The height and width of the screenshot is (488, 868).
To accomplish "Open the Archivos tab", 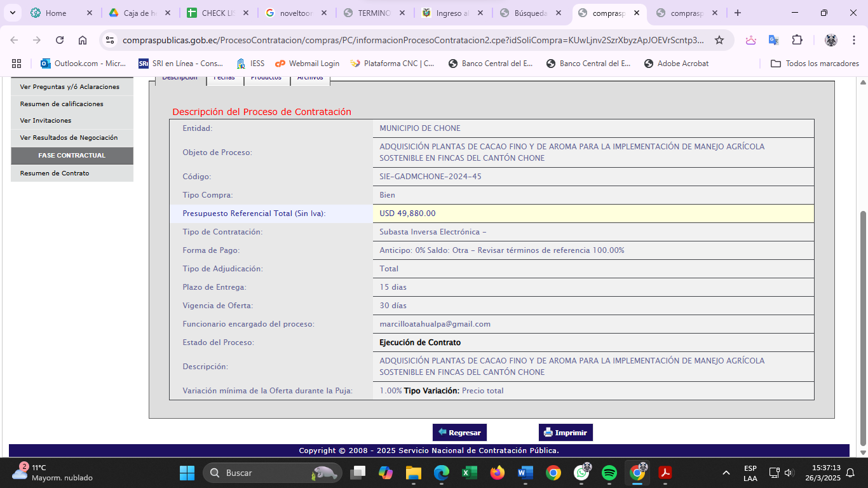I will 310,78.
